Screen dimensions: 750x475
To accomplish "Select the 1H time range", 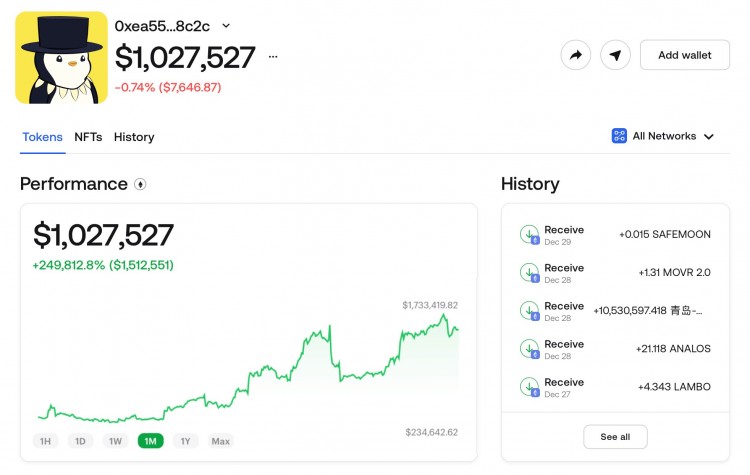I will (45, 441).
